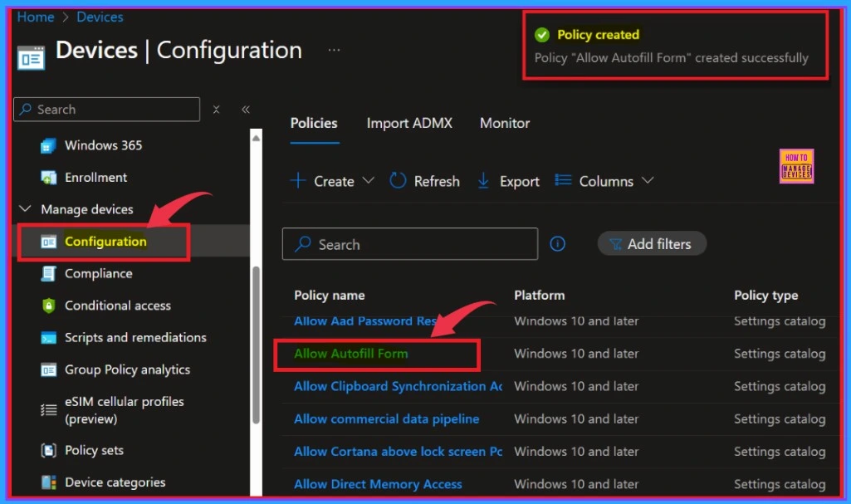The height and width of the screenshot is (504, 851).
Task: Click the Create plus icon
Action: tap(298, 181)
